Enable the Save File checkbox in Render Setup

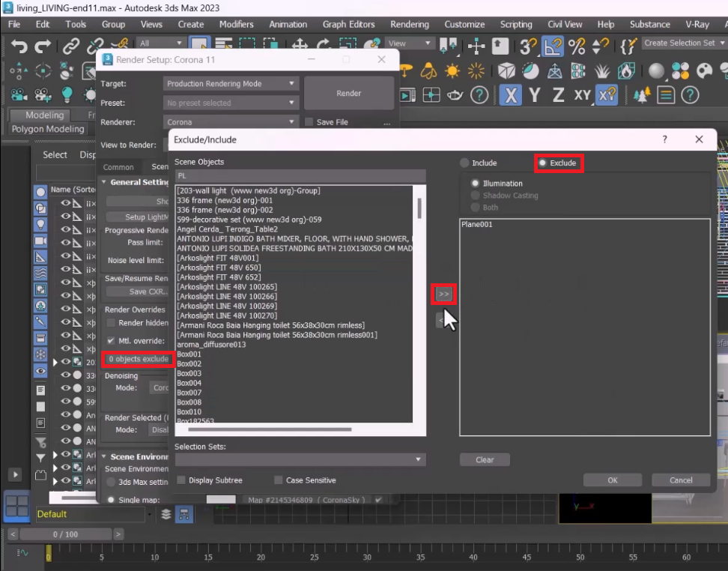309,121
